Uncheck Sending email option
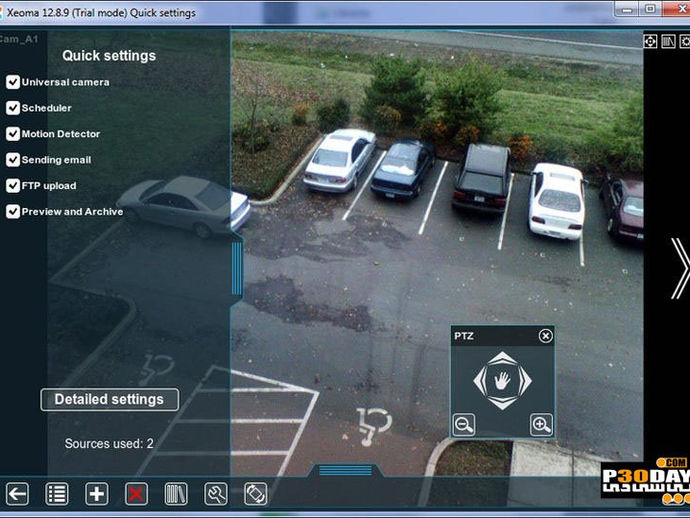 click(13, 160)
